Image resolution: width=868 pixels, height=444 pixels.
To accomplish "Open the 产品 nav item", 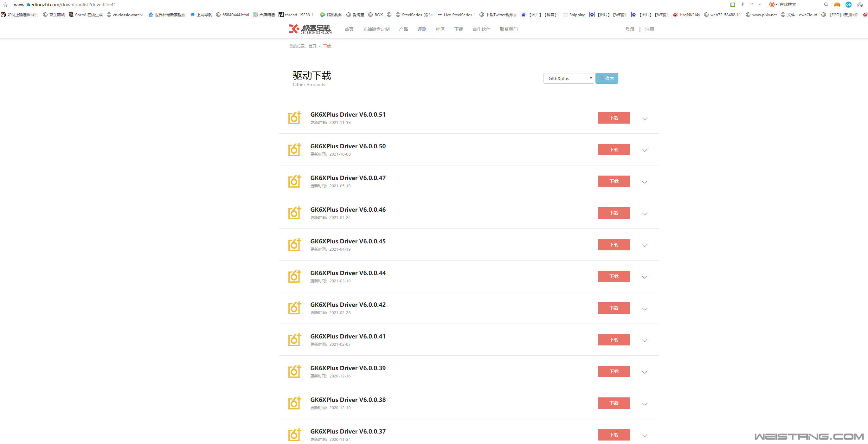I will click(403, 29).
